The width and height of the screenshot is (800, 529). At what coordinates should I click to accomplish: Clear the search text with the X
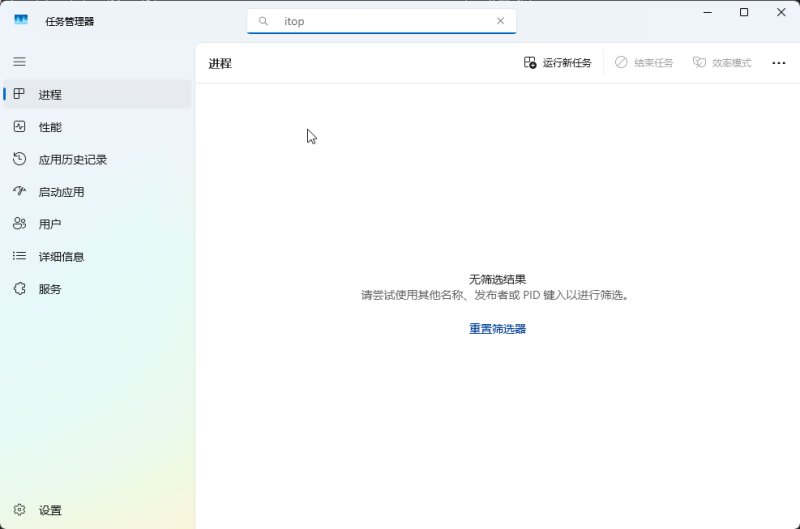(501, 21)
